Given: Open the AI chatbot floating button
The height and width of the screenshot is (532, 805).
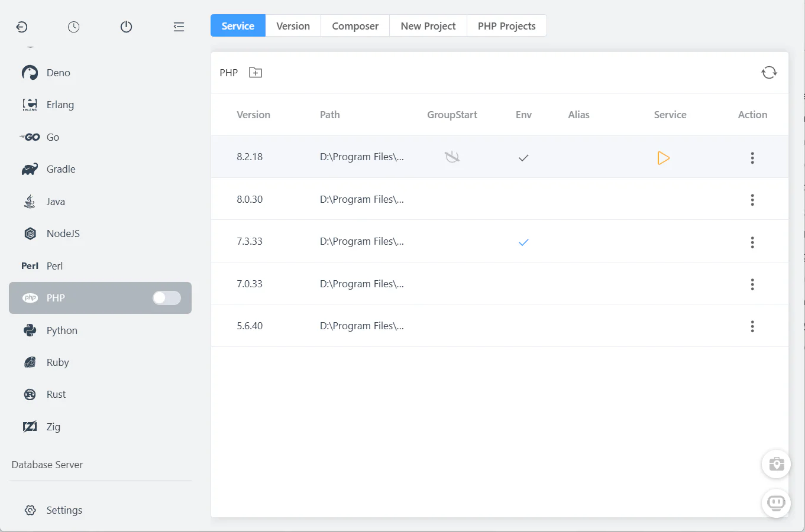Looking at the screenshot, I should pos(776,503).
